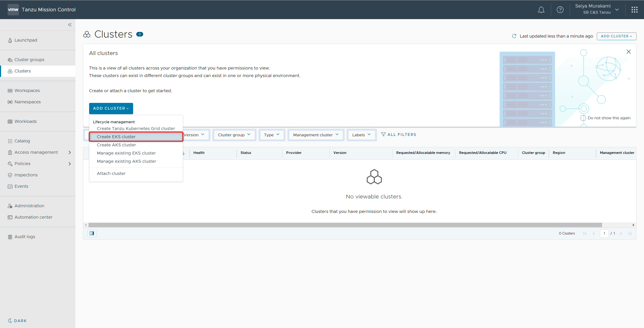Click the Launchpad rocket icon in sidebar
644x328 pixels.
[10, 40]
